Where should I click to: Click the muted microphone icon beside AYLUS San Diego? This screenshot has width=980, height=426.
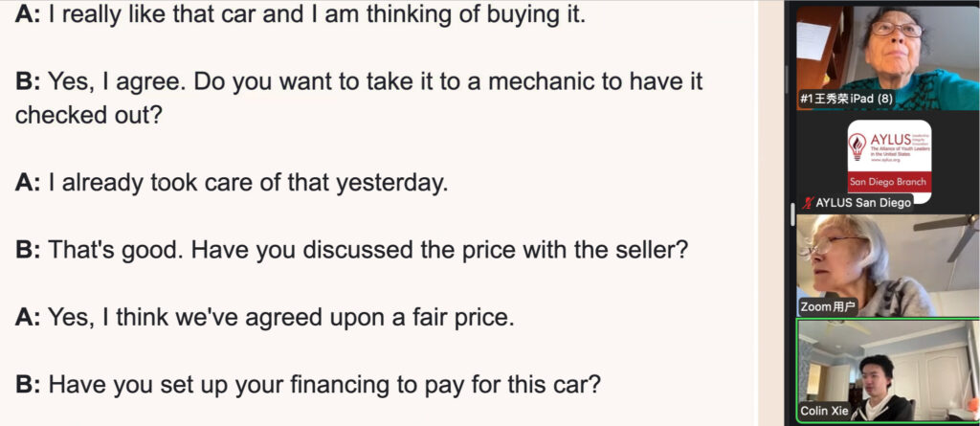(x=808, y=203)
